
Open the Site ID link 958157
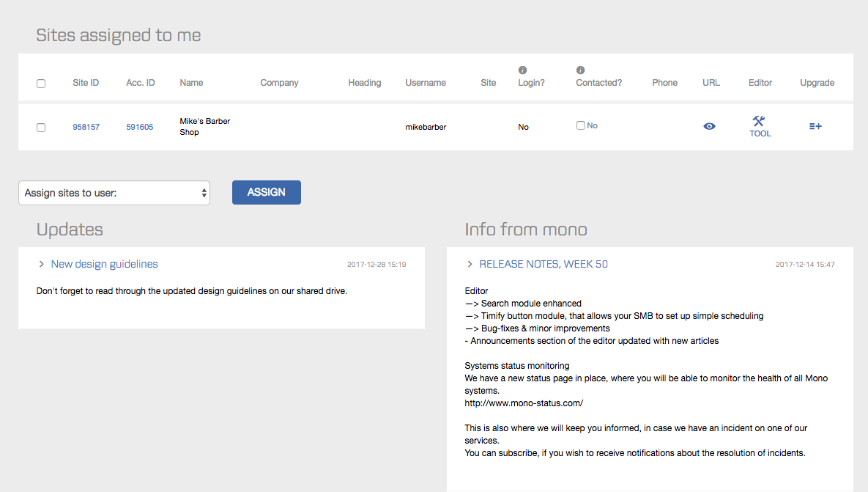click(86, 126)
